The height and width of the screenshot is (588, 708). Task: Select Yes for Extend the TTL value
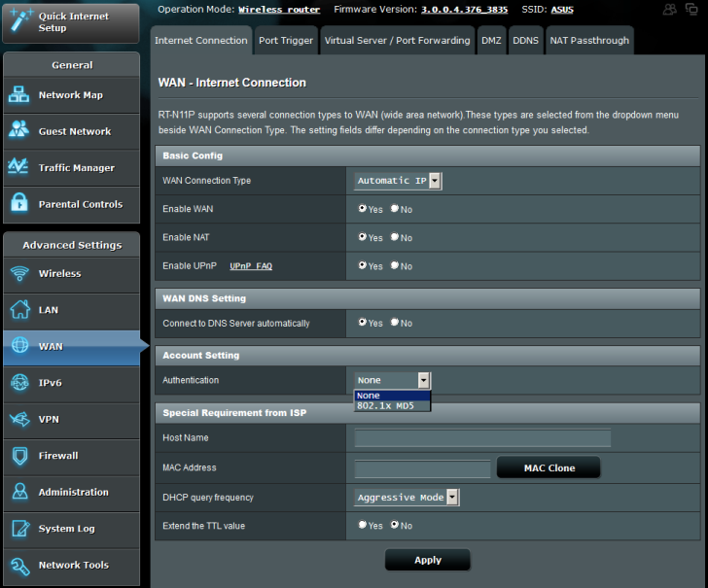point(362,525)
